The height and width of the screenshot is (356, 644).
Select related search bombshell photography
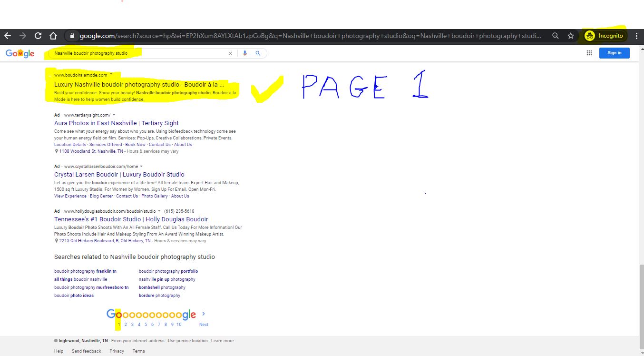(162, 287)
